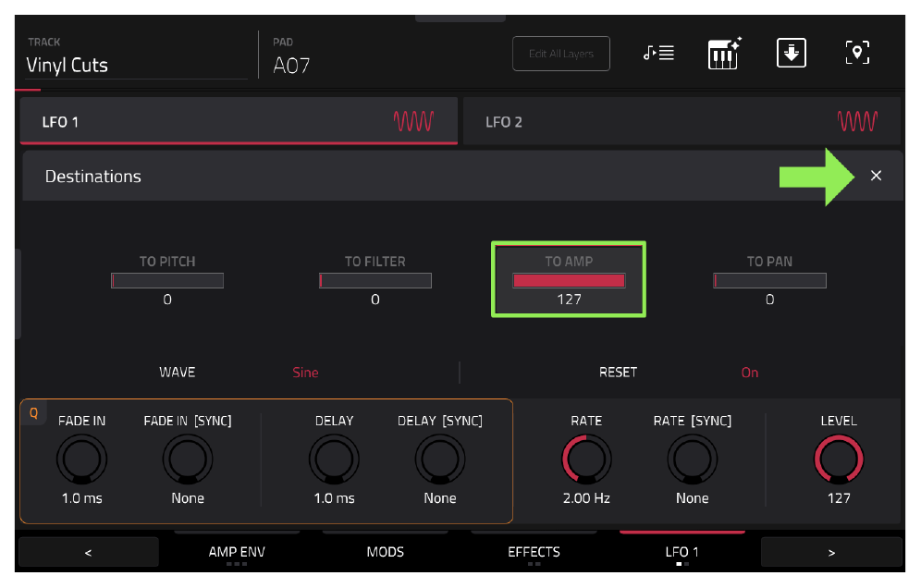Image resolution: width=921 pixels, height=588 pixels.
Task: Click the Destinations panel title
Action: [92, 177]
